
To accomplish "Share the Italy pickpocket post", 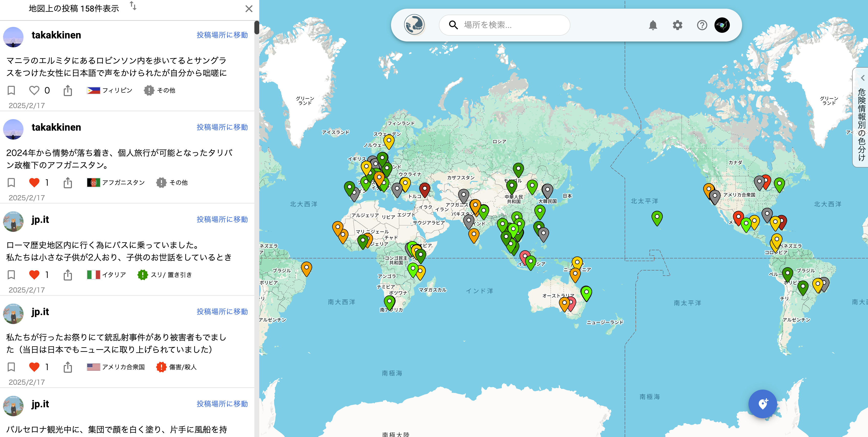I will (x=68, y=275).
